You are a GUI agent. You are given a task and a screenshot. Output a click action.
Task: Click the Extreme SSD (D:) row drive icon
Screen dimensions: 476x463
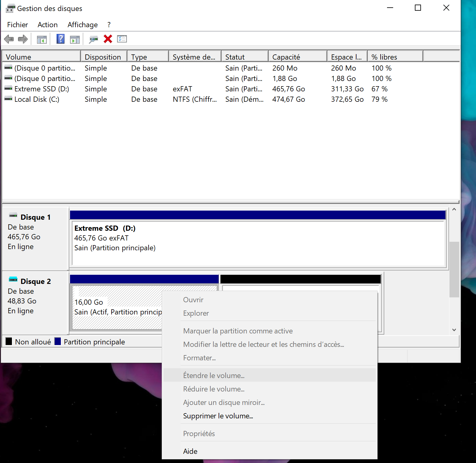[8, 89]
